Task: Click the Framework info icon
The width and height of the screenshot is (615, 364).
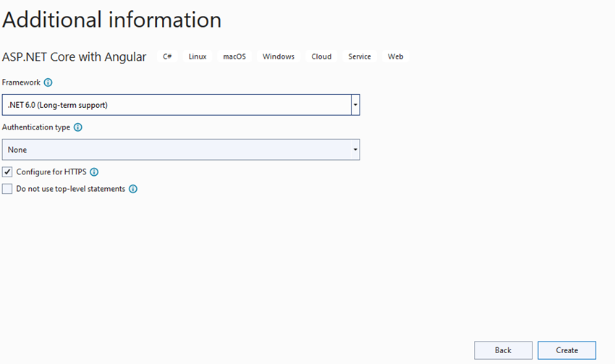Action: [x=48, y=82]
